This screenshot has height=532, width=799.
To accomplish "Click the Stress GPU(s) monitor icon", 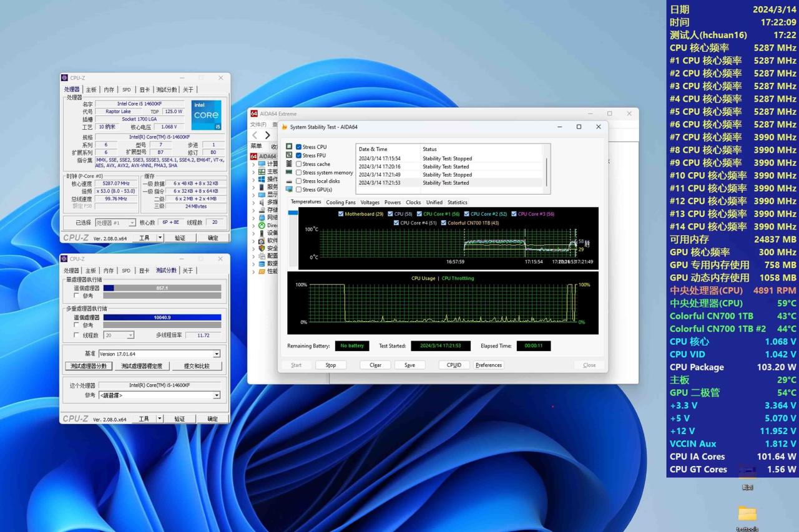I will coord(289,190).
